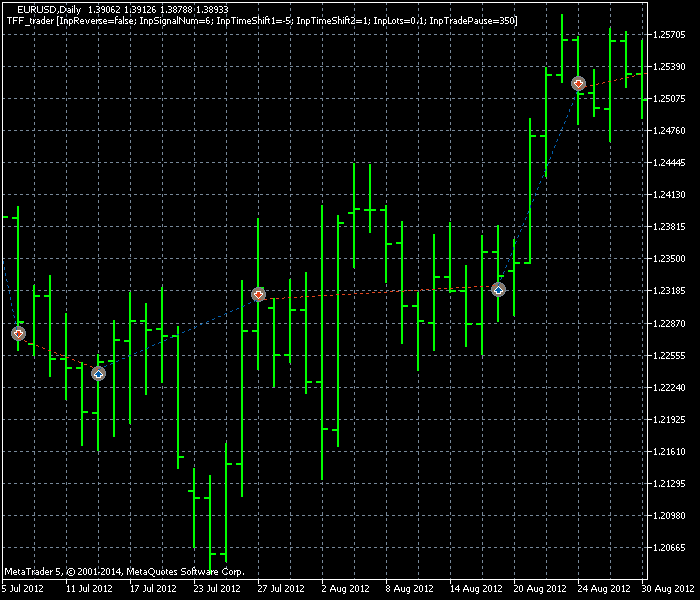This screenshot has height=600, width=700.
Task: Click the 5 Jul 2012 date label
Action: [23, 588]
